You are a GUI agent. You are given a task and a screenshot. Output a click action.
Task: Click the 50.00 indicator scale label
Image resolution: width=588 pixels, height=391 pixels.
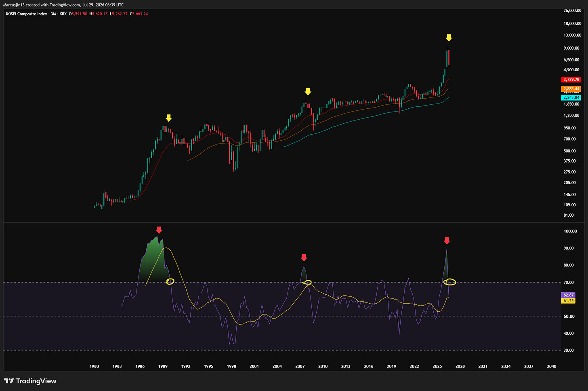pos(569,317)
